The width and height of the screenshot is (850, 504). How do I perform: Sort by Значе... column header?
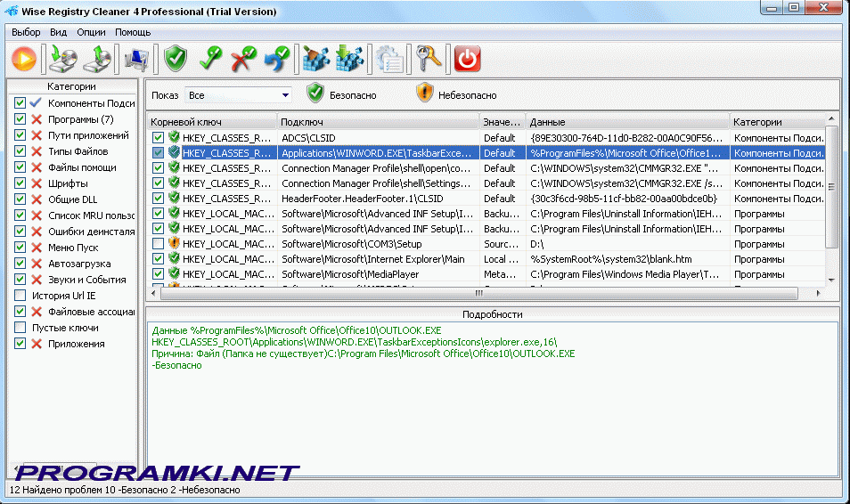[503, 122]
